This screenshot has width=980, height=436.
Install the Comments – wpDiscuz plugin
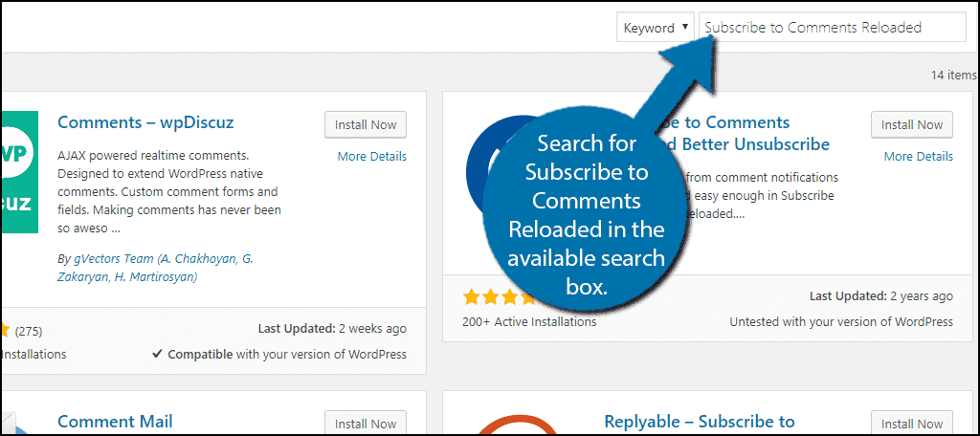click(366, 125)
